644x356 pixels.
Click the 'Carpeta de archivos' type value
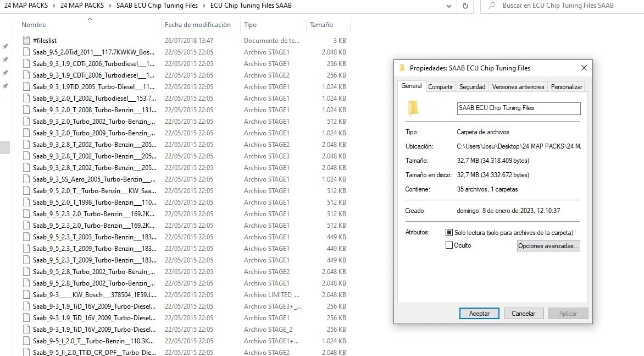click(x=482, y=132)
